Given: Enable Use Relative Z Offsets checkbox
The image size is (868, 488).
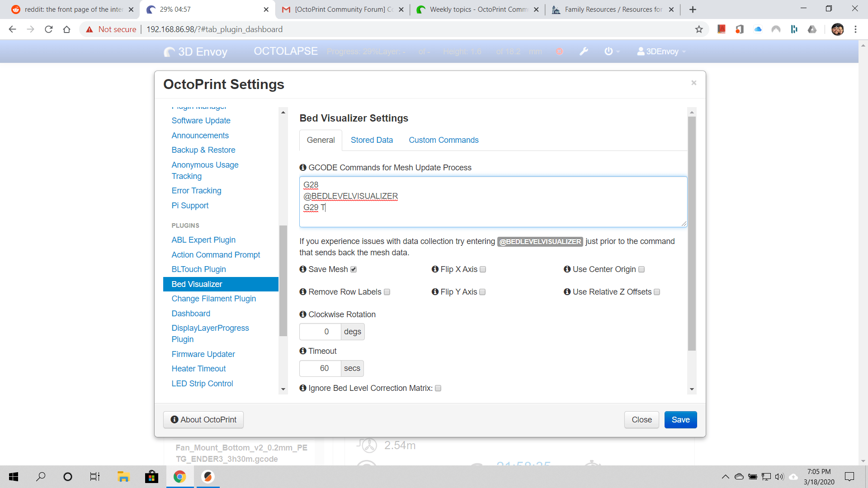Looking at the screenshot, I should point(657,292).
